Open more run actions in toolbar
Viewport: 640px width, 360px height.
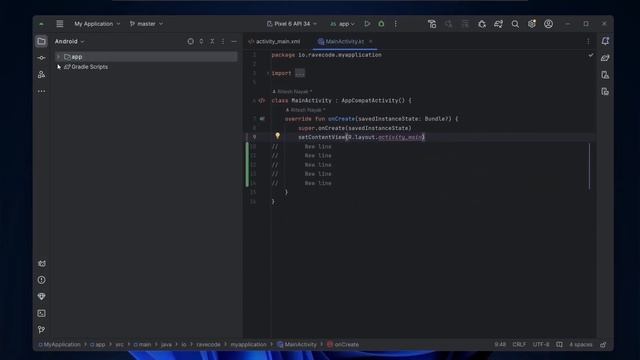[x=396, y=24]
